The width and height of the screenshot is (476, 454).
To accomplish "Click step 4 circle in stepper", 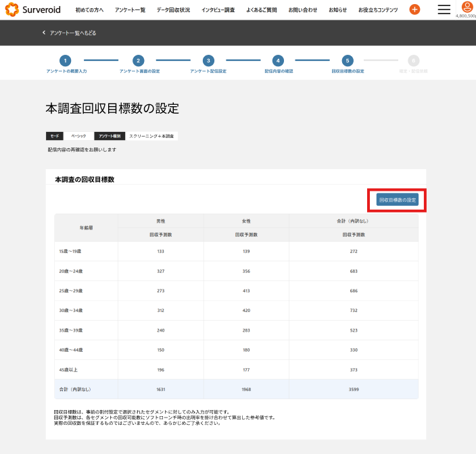I will (278, 60).
